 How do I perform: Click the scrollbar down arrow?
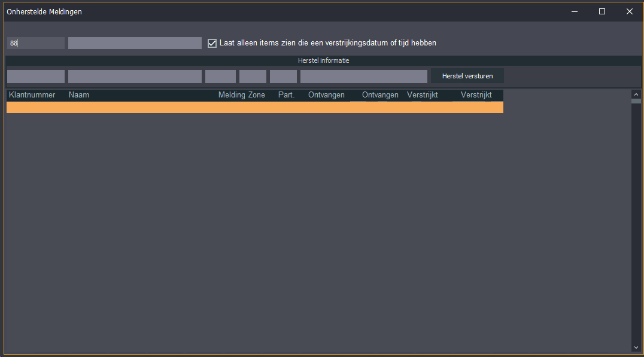pyautogui.click(x=636, y=347)
